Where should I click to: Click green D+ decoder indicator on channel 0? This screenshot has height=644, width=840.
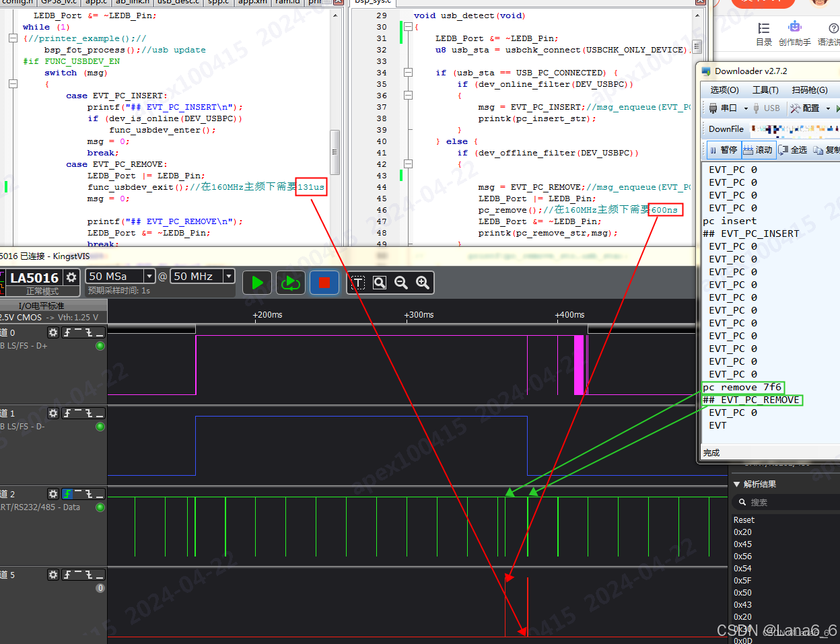point(100,346)
